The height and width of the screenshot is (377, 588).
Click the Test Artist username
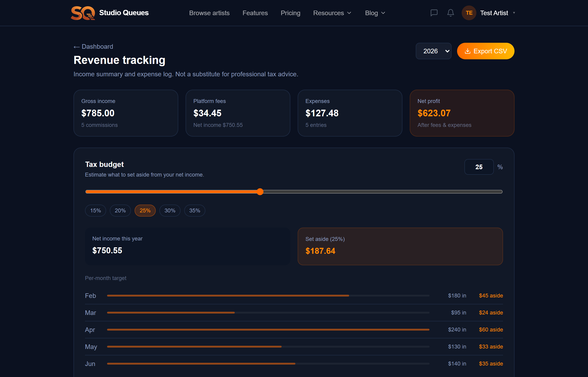[494, 13]
